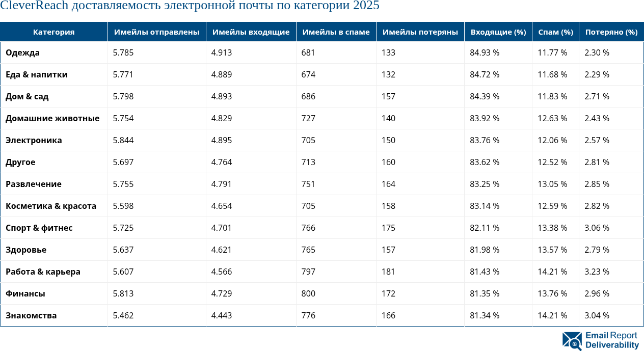Select sent value 5.697 in Другое row
Screen dimensions: 644x351
pos(123,162)
